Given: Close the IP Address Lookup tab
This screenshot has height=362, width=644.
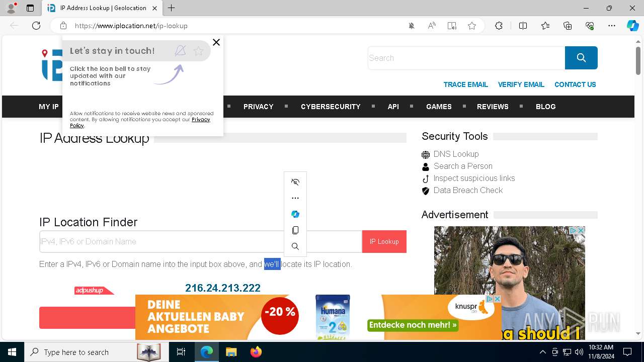Looking at the screenshot, I should (x=154, y=8).
